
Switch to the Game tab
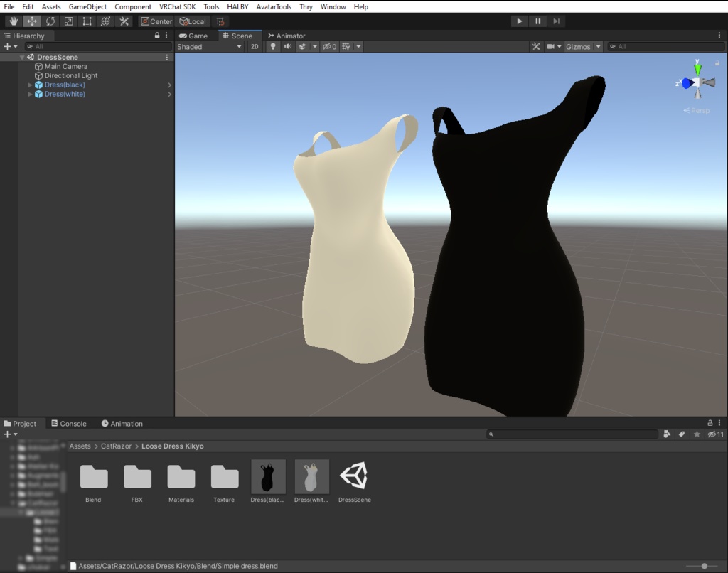[195, 36]
